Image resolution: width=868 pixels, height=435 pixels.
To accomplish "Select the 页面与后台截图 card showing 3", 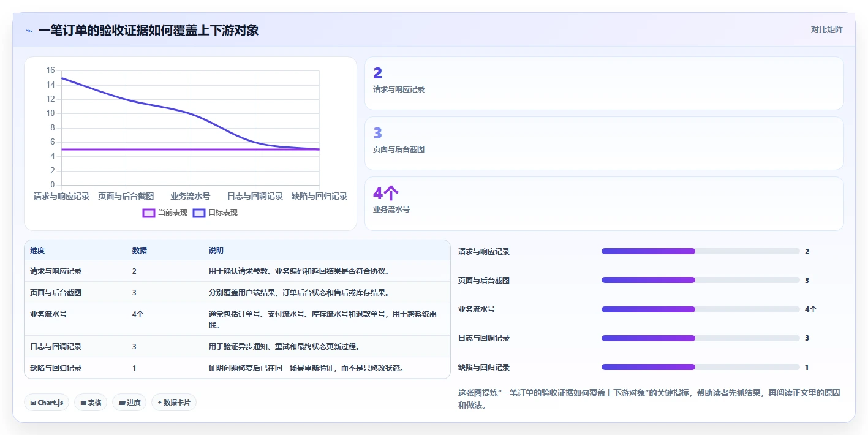I will 604,143.
